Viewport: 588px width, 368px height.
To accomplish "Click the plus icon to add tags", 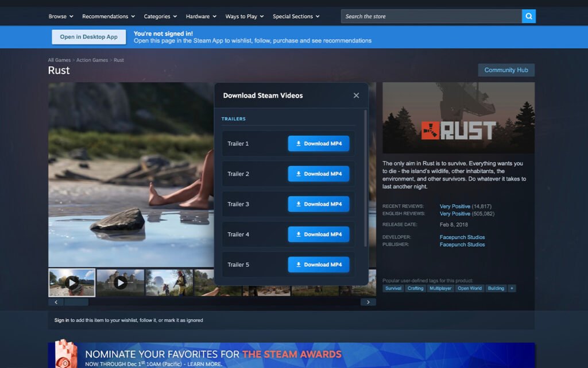I will (x=512, y=289).
